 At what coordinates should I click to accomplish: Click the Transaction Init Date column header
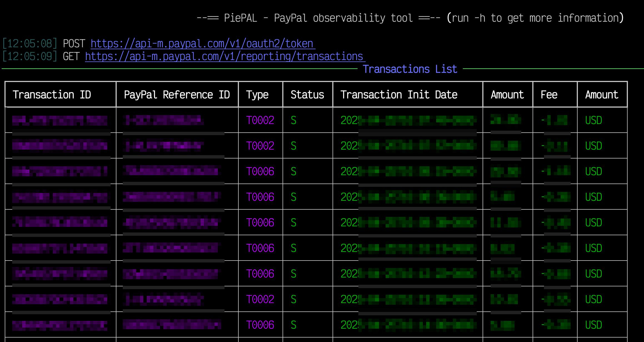coord(399,95)
